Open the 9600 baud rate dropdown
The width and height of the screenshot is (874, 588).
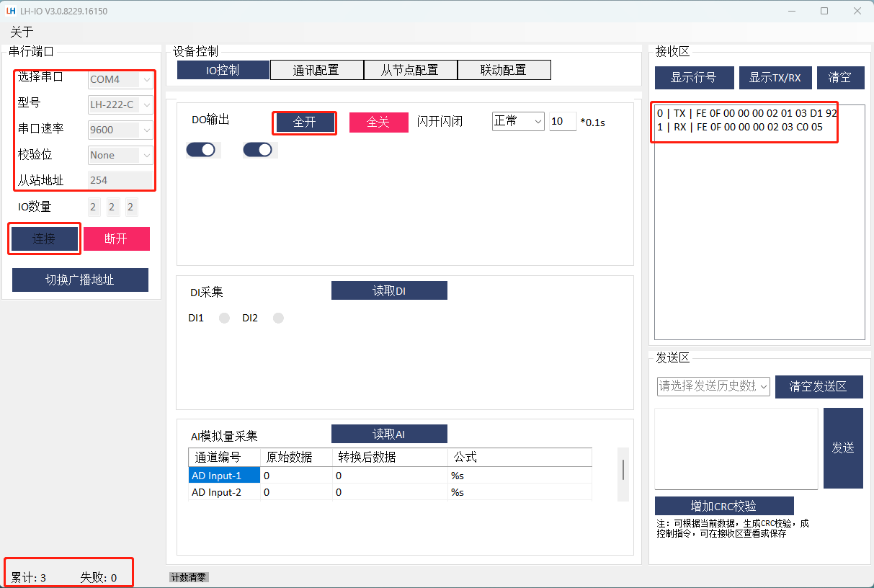pyautogui.click(x=120, y=130)
